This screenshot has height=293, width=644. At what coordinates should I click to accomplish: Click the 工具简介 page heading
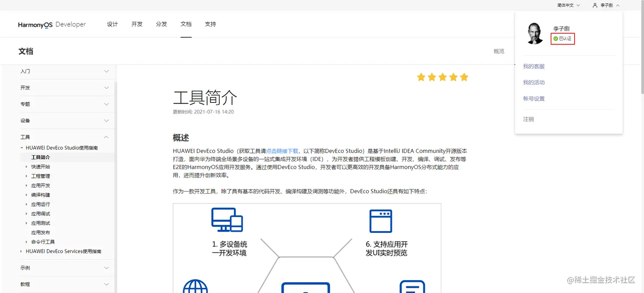pos(205,98)
